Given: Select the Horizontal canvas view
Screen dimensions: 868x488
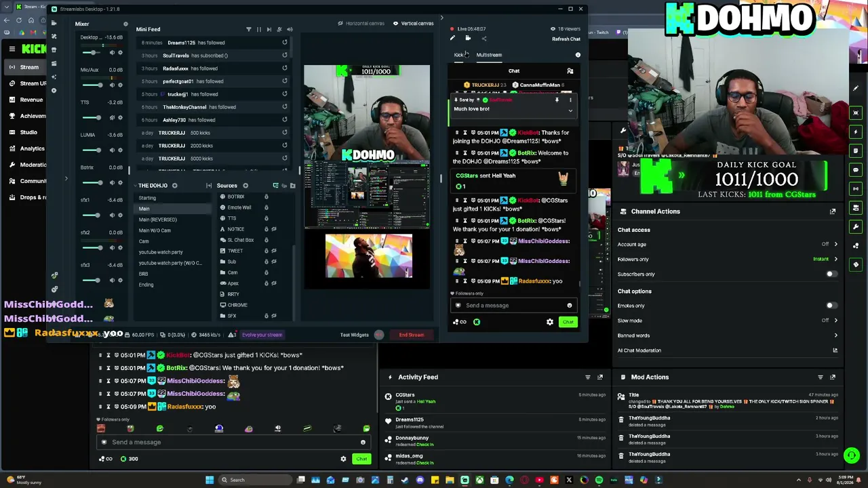Looking at the screenshot, I should [361, 24].
